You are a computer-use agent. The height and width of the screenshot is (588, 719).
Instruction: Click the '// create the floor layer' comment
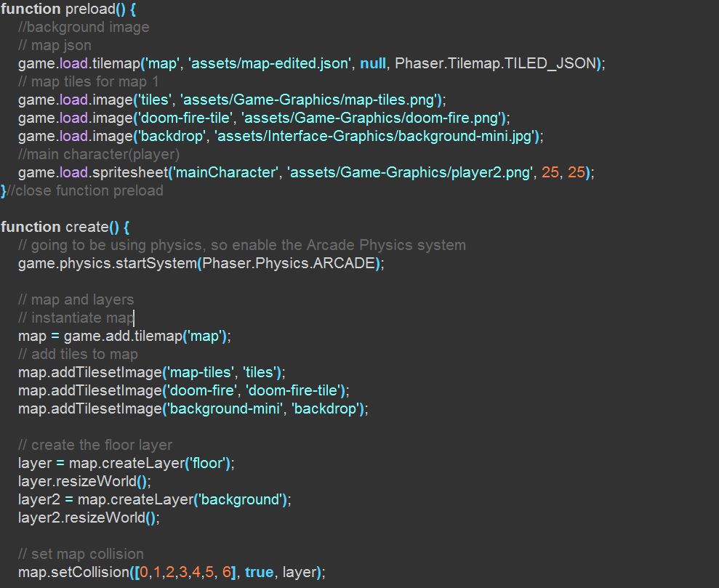[x=95, y=445]
